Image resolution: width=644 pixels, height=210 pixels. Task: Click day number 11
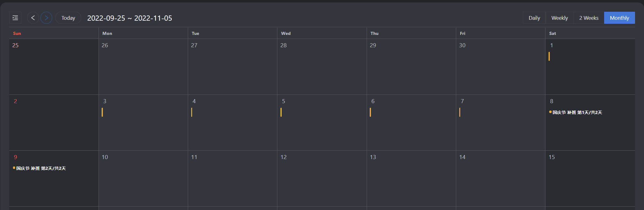[194, 157]
